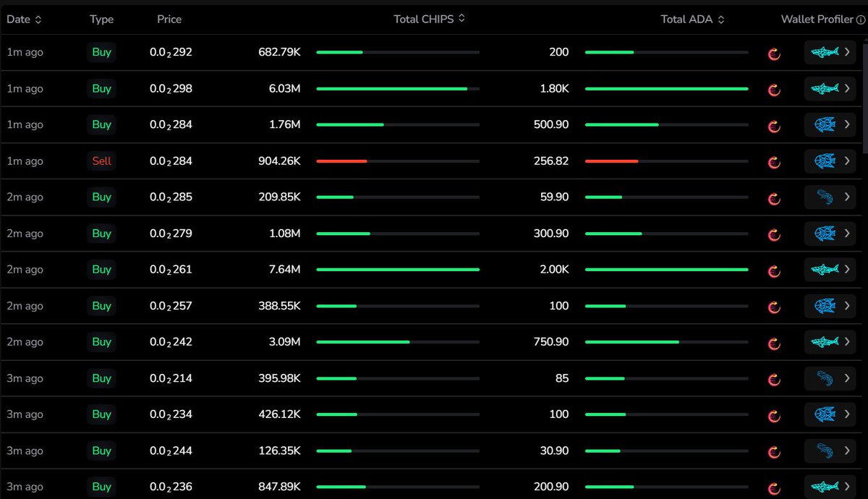Viewport: 868px width, 499px height.
Task: Click the shark wallet icon in the 7.64M row
Action: coord(825,269)
